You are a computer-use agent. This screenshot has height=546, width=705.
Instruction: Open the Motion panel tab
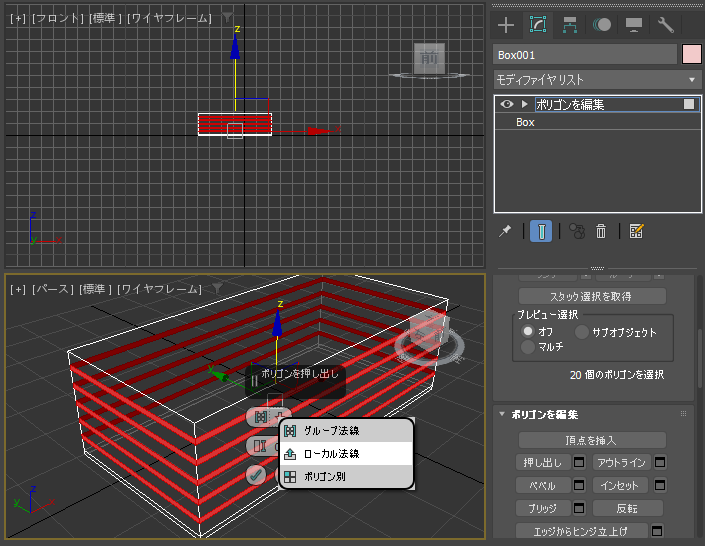[x=602, y=25]
